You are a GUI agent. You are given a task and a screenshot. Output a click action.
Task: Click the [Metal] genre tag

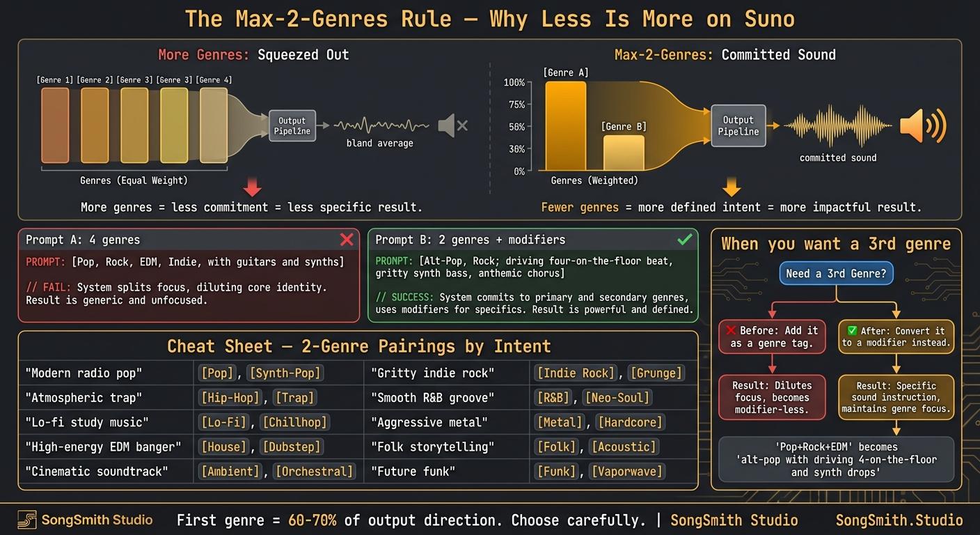pyautogui.click(x=560, y=422)
